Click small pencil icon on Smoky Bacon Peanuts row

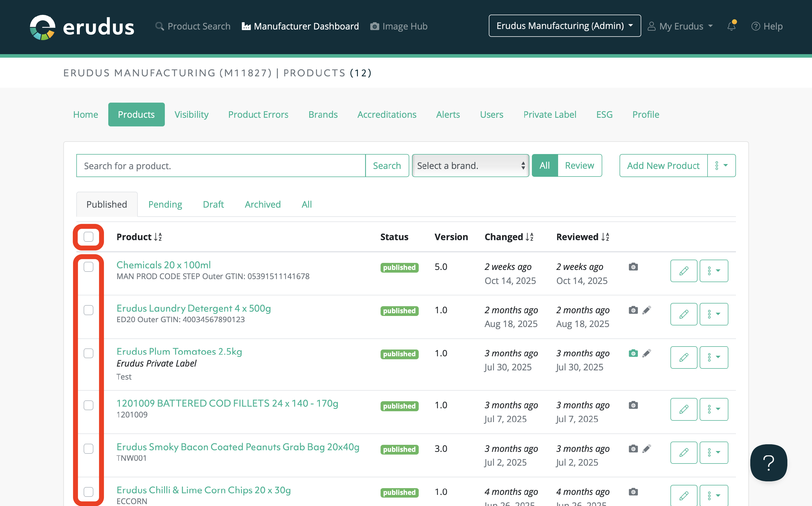coord(647,448)
